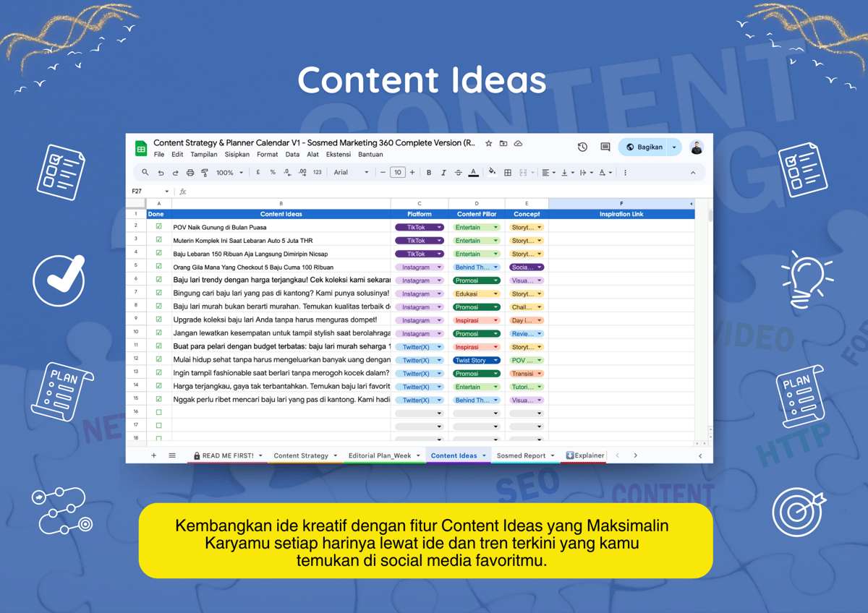Viewport: 868px width, 613px height.
Task: Select the Paint format tool
Action: tap(205, 172)
